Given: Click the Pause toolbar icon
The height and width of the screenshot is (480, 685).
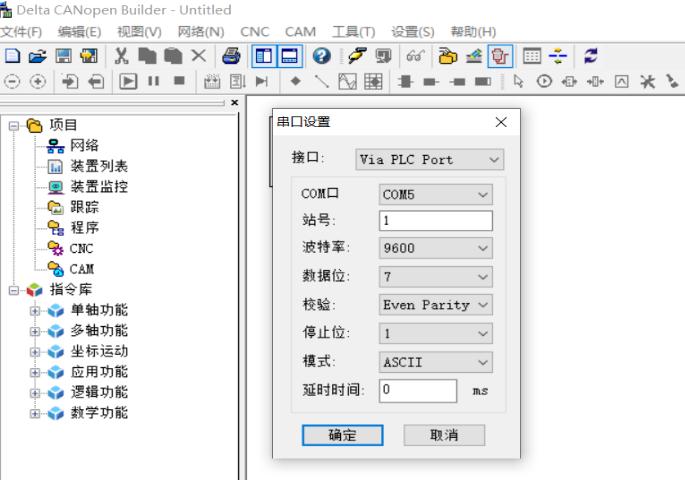Looking at the screenshot, I should (153, 81).
